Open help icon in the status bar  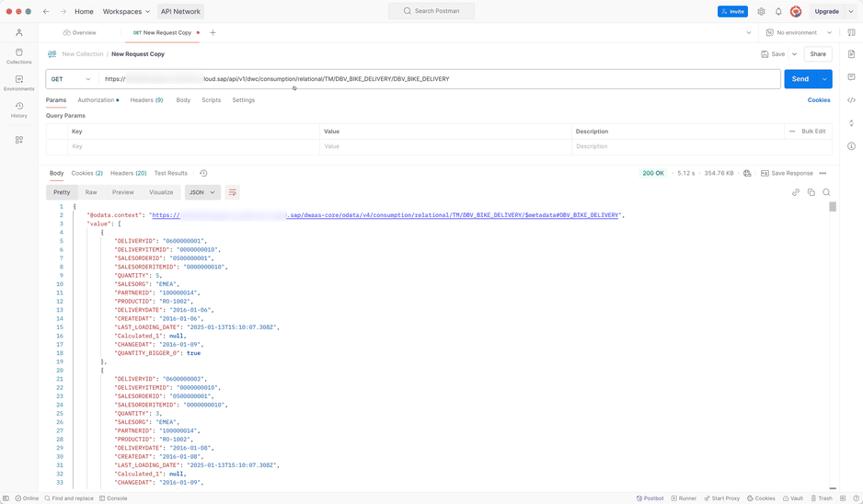(856, 498)
